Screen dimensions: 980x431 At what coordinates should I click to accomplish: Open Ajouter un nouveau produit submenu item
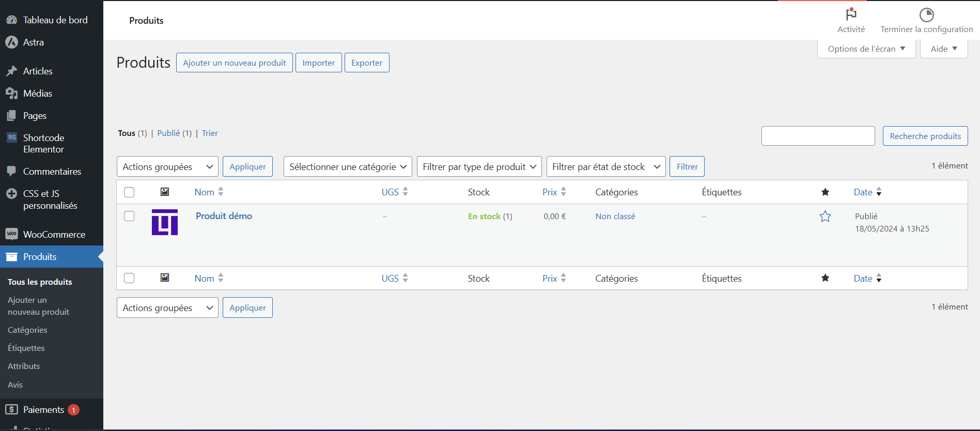(x=38, y=306)
